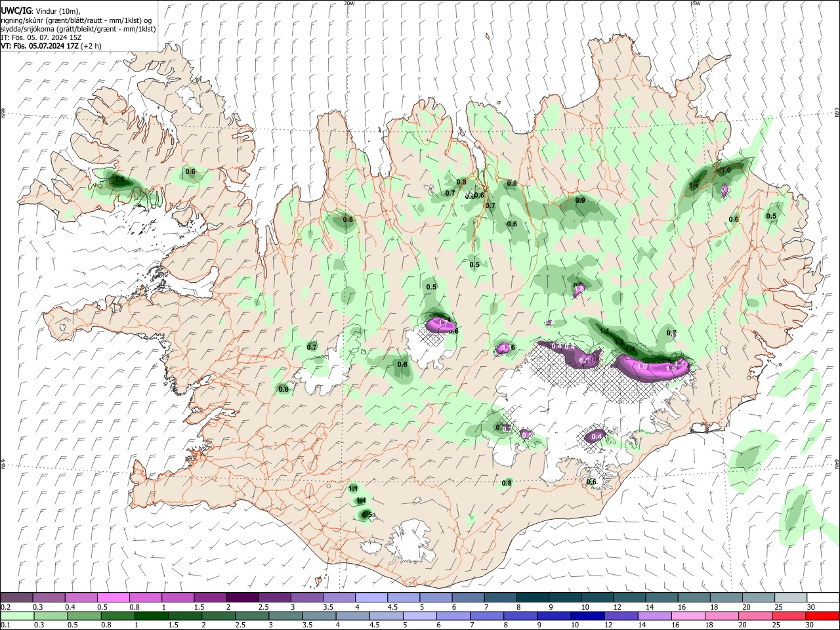Select the bright red 30 swatch in the rain legend
840x630 pixels.
(822, 616)
